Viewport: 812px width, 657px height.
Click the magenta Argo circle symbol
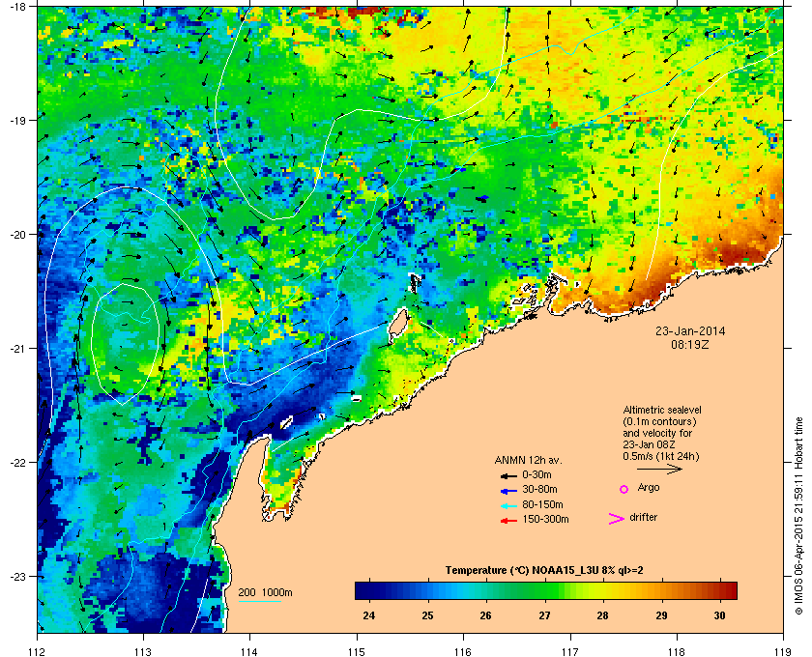[624, 489]
